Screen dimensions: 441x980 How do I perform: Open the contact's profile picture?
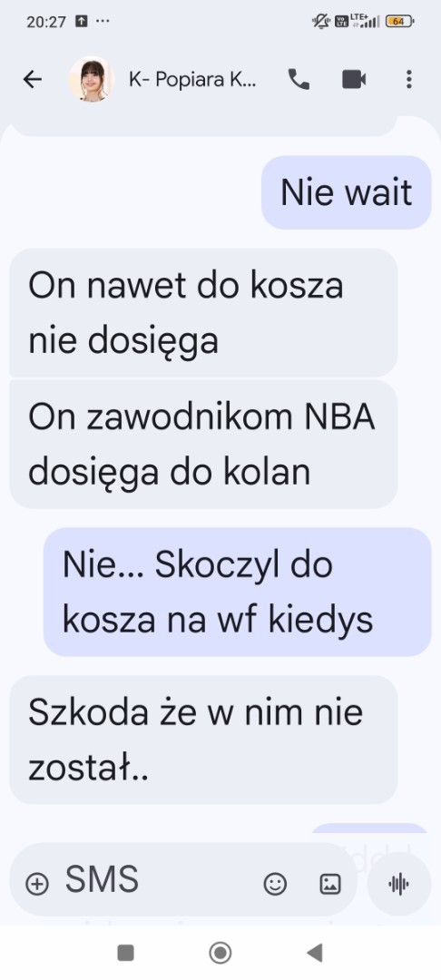(x=92, y=79)
